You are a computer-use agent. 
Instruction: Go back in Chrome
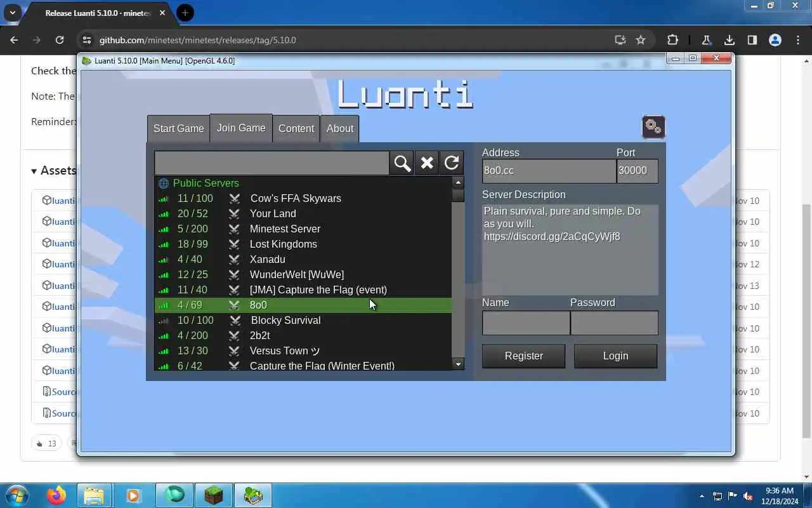[x=14, y=40]
